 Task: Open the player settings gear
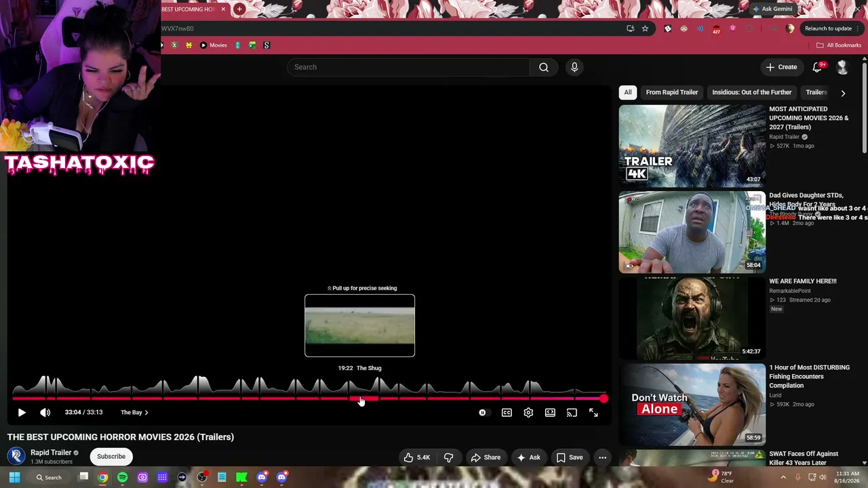528,412
